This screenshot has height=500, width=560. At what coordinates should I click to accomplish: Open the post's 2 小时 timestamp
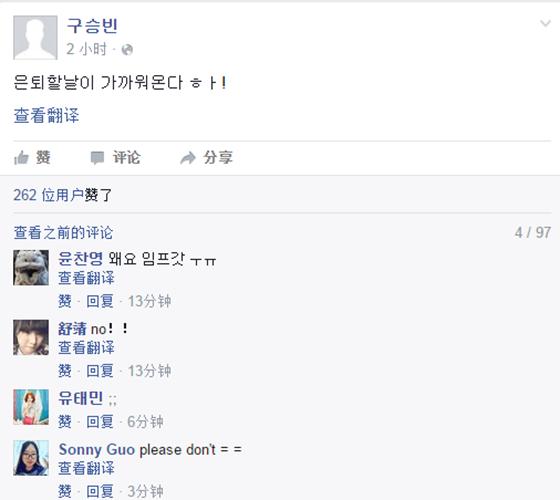point(87,49)
